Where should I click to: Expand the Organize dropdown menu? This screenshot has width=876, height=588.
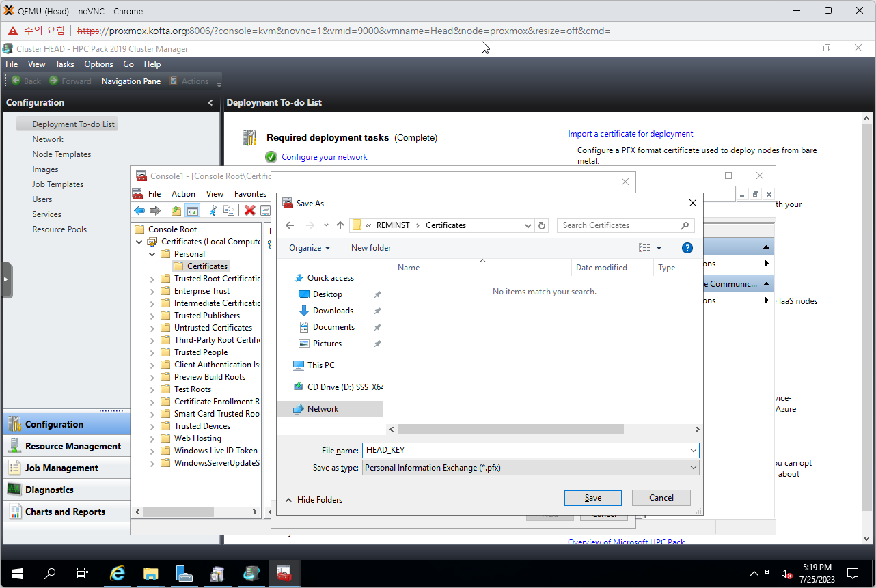click(309, 248)
